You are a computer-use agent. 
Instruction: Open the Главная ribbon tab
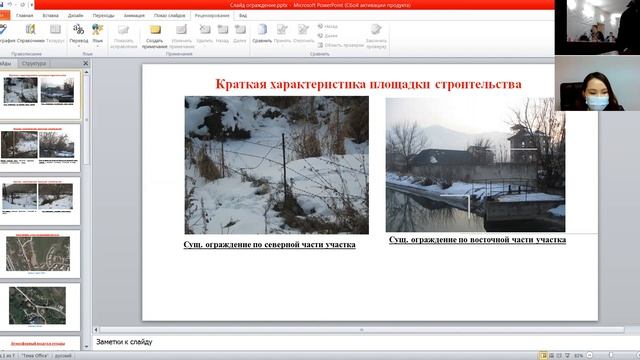click(x=24, y=16)
